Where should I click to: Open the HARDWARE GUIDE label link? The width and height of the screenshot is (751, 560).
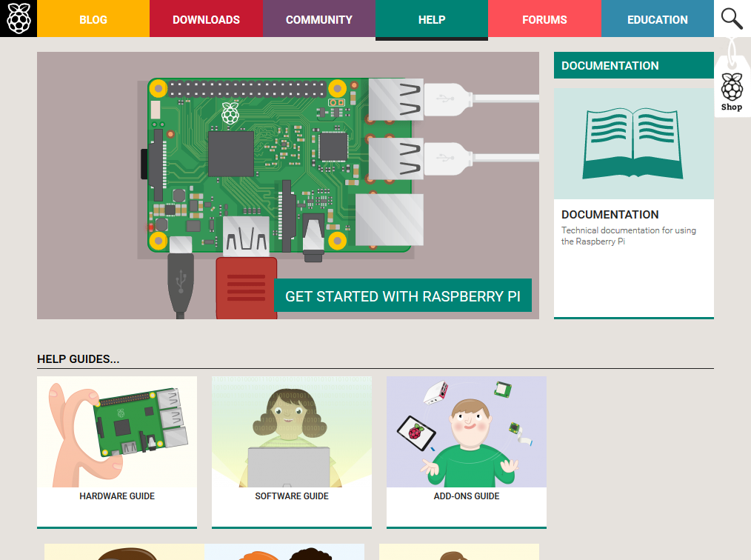tap(117, 496)
